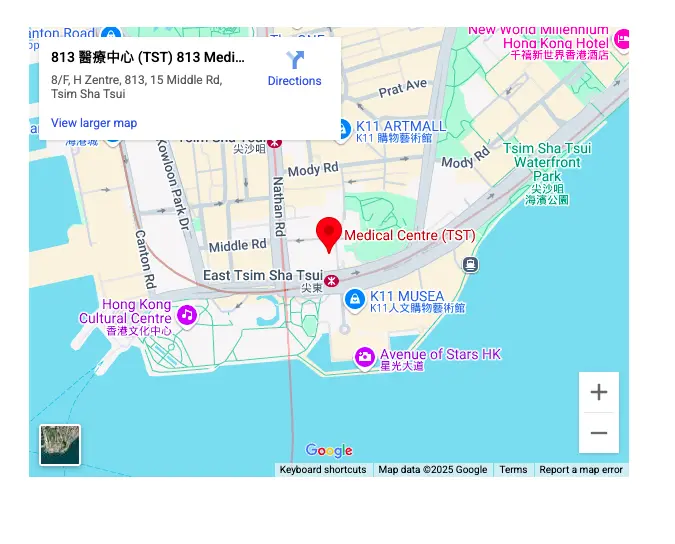Click the 'Medical Centre (TST)' red label
The height and width of the screenshot is (544, 675).
[410, 236]
